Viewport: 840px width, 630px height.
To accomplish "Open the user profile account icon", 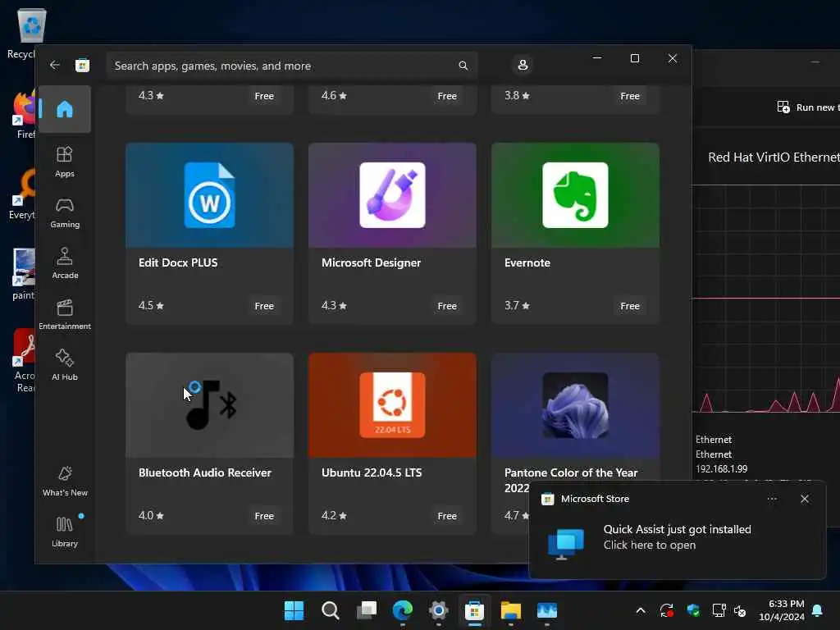I will tap(523, 65).
